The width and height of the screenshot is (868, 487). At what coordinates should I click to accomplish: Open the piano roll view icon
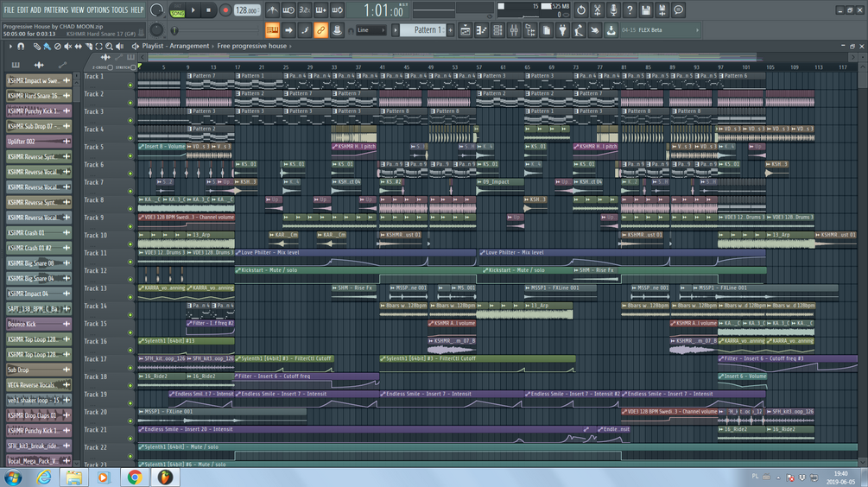tap(482, 30)
